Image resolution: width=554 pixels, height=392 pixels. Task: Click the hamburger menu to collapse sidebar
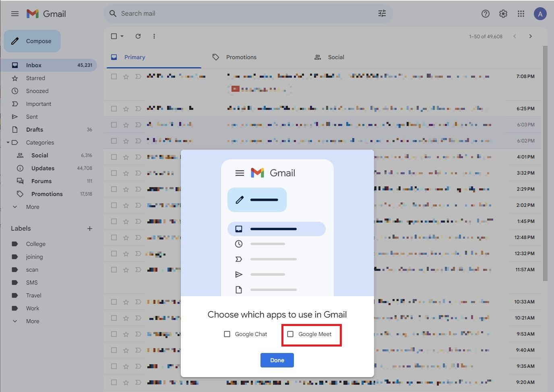(x=15, y=13)
